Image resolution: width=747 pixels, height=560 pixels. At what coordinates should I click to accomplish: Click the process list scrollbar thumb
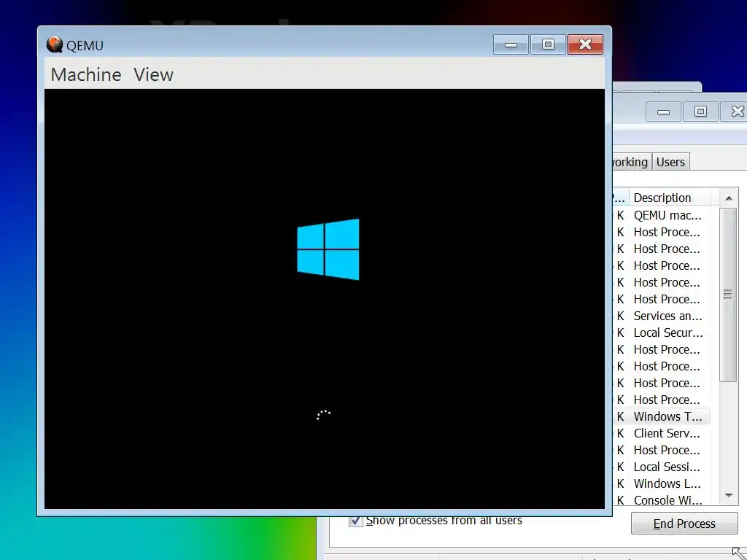coord(728,295)
